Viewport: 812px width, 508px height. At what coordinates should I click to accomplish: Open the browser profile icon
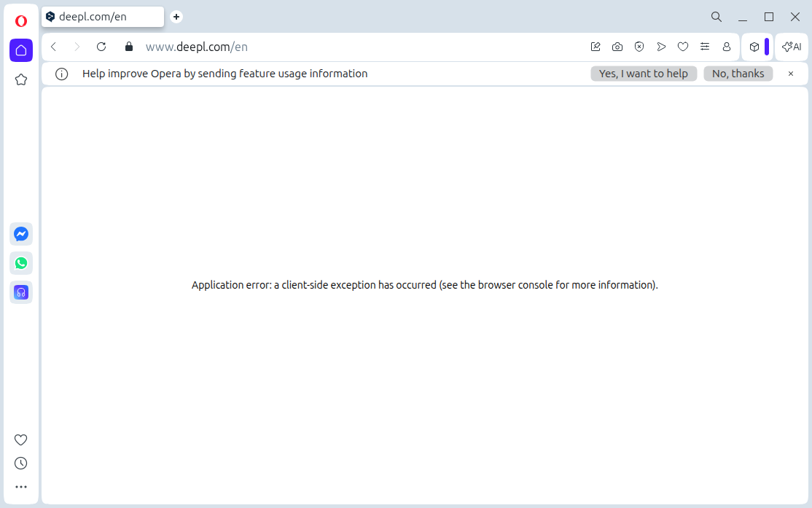(727, 47)
